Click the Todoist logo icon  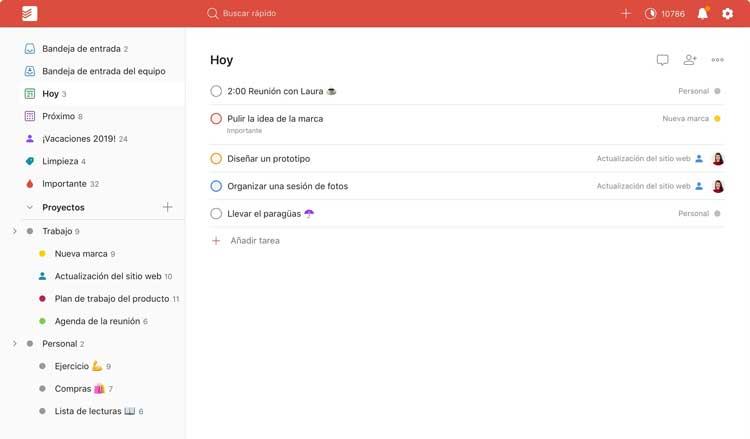pos(29,13)
